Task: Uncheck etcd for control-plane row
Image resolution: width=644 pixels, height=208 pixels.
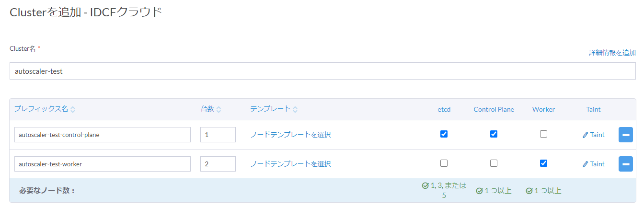Action: click(x=444, y=134)
